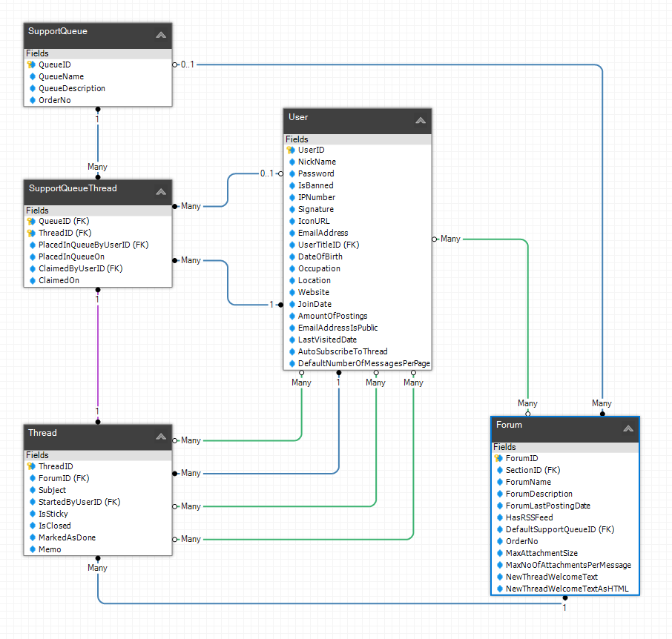Click the NewThreadWelcomeText field icon
Viewport: 672px width, 639px height.
pyautogui.click(x=499, y=577)
